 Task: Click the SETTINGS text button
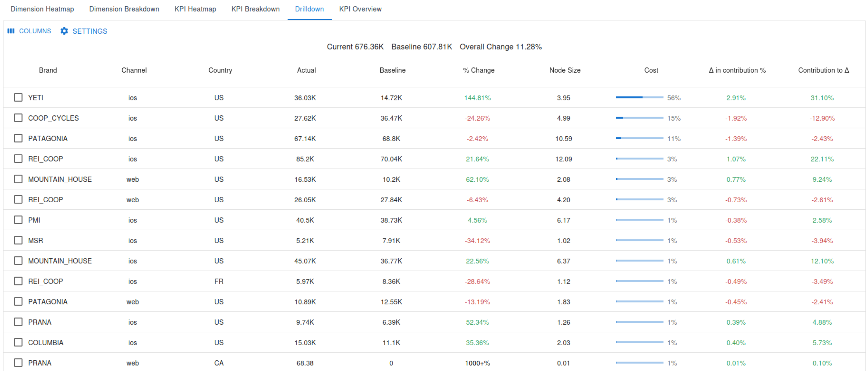(x=90, y=31)
